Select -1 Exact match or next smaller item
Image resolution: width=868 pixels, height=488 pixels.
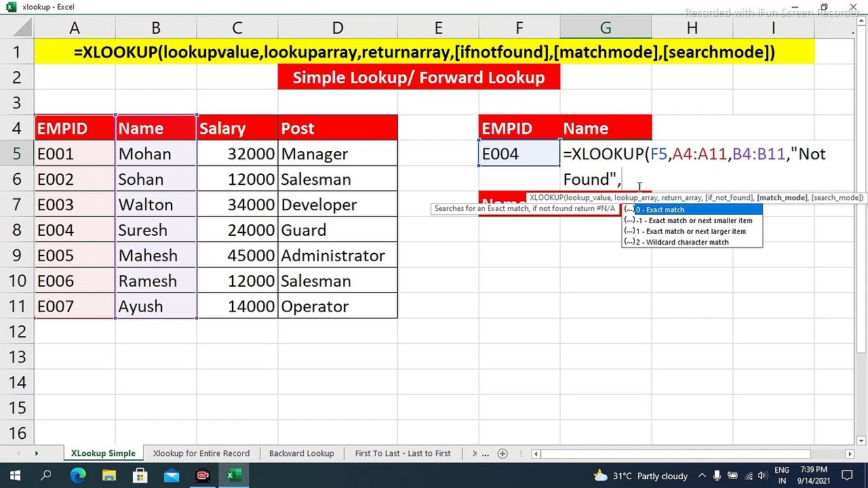click(692, 220)
